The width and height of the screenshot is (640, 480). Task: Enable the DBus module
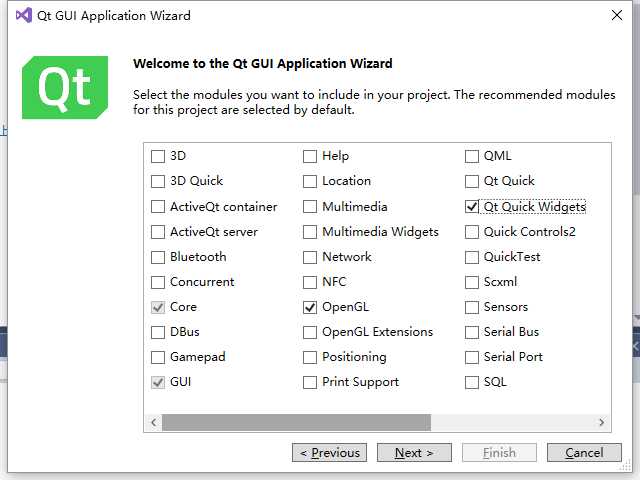pyautogui.click(x=158, y=332)
